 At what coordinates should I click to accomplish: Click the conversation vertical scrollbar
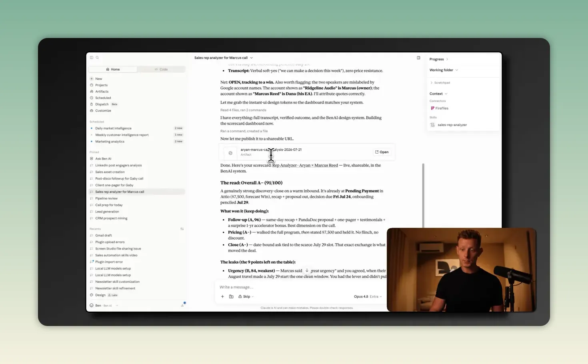tap(423, 195)
